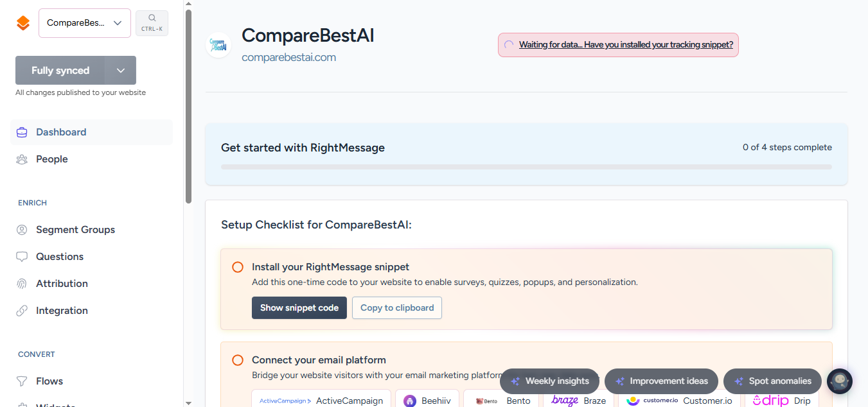Click the All changes published to your website text
This screenshot has width=868, height=407.
[x=80, y=92]
